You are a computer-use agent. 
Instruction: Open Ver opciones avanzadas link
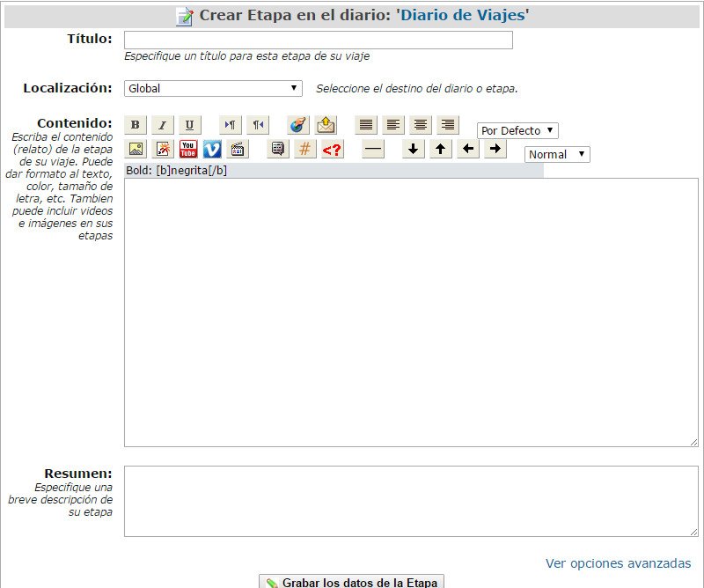pos(619,563)
